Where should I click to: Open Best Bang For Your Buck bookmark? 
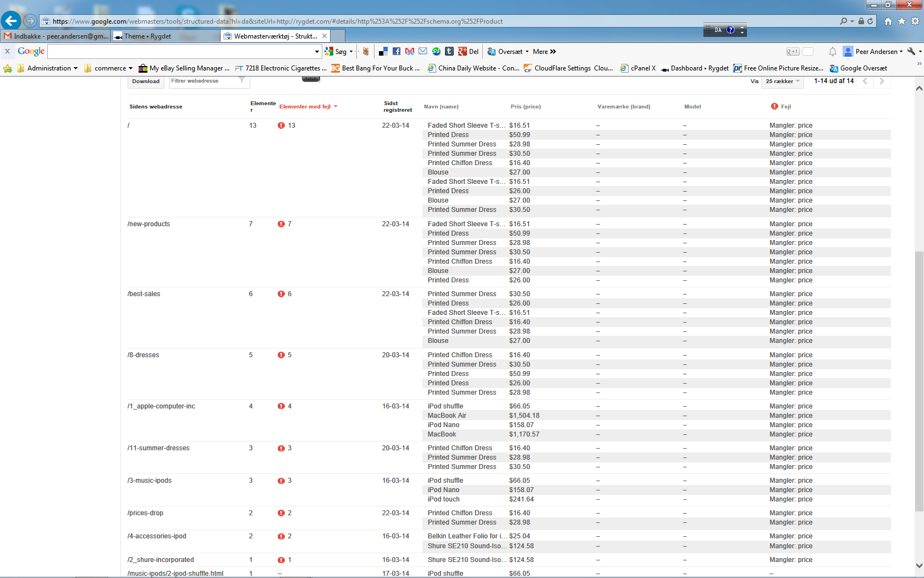376,68
